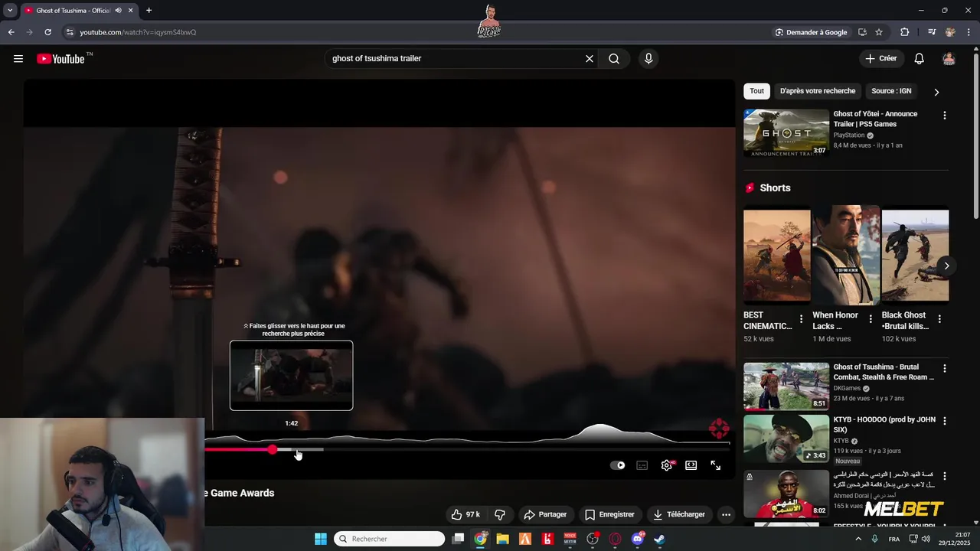Open the Black Ghost Brutal kills short
Viewport: 980px width, 551px height.
[x=915, y=256]
